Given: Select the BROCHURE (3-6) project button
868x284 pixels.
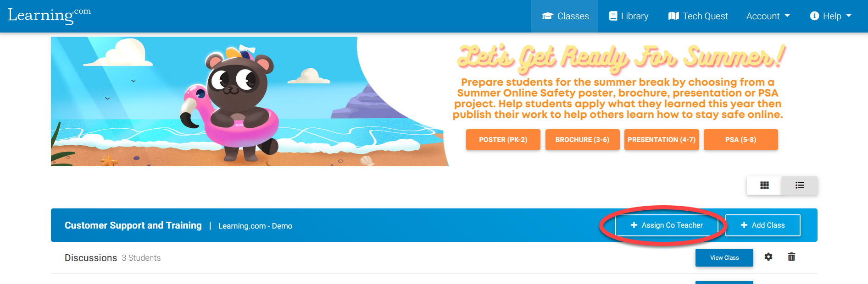Looking at the screenshot, I should click(582, 140).
